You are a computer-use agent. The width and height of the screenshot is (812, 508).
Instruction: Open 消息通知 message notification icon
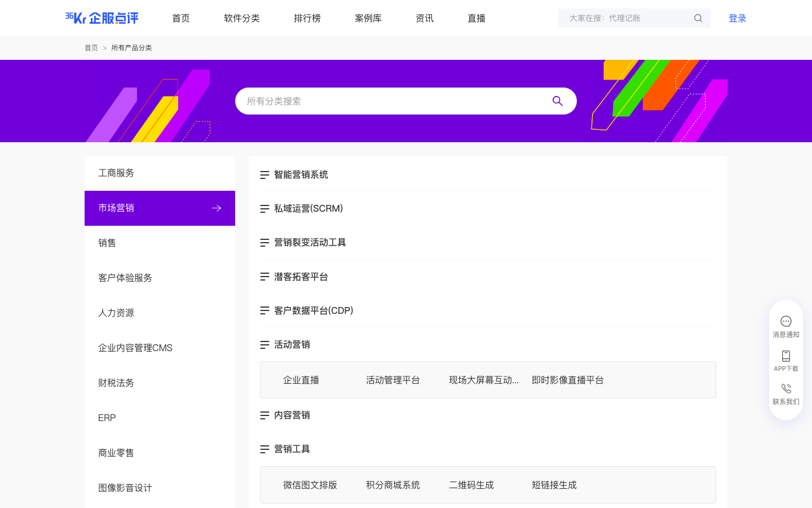(786, 321)
